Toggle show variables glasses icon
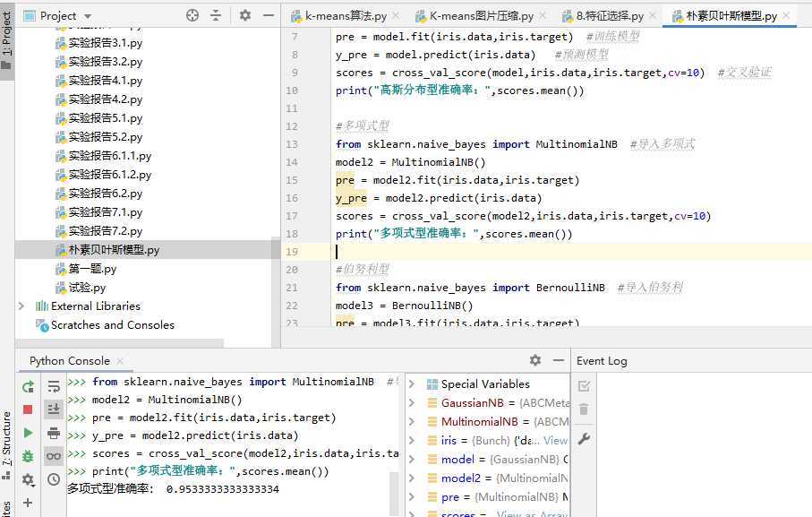 click(x=54, y=456)
